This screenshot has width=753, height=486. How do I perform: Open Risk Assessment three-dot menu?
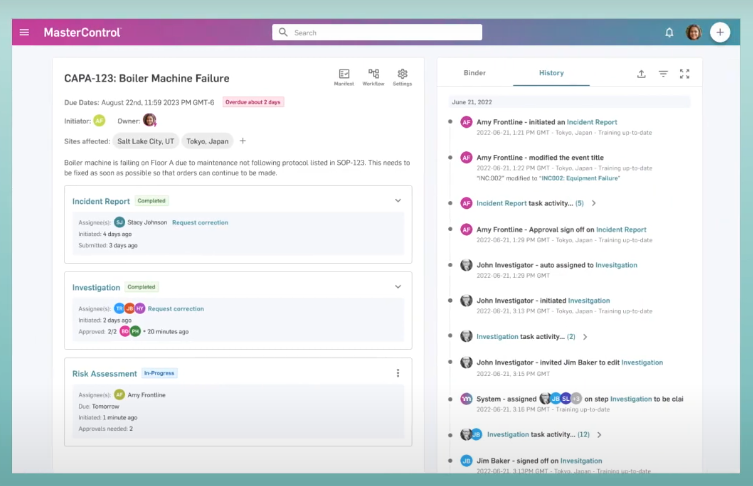398,373
